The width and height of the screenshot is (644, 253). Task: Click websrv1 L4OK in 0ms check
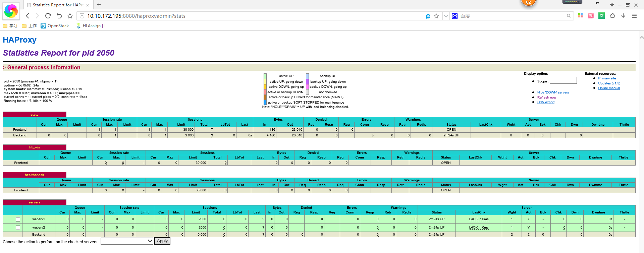pyautogui.click(x=479, y=219)
